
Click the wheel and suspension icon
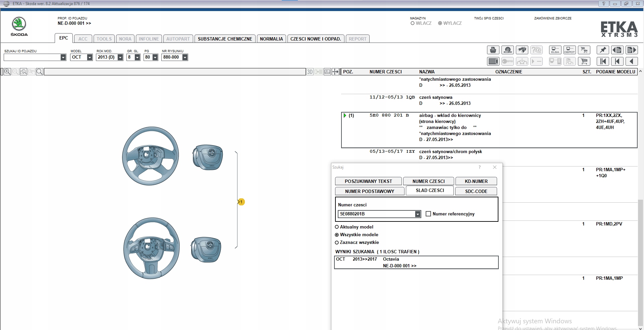coord(507,50)
